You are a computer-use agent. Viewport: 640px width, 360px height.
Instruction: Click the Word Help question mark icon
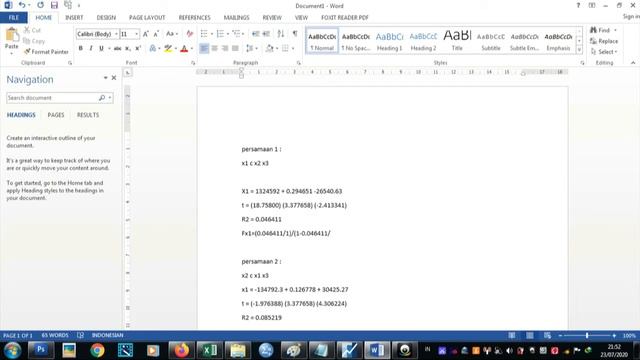pos(578,5)
